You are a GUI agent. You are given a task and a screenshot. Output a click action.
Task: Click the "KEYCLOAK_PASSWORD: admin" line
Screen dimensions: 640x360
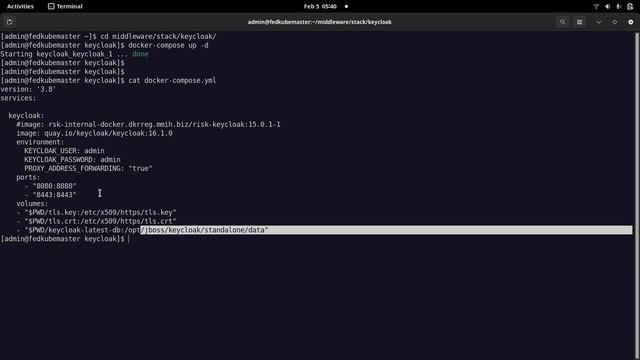[72, 160]
